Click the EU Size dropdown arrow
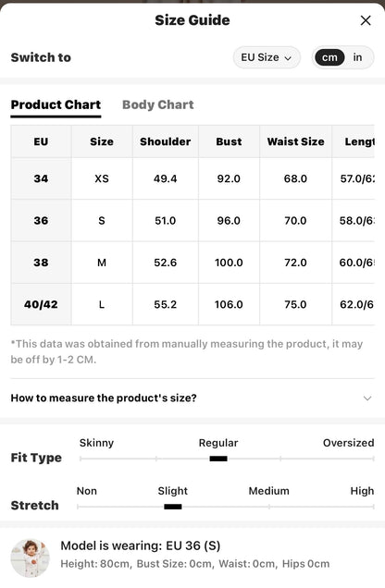 coord(288,58)
